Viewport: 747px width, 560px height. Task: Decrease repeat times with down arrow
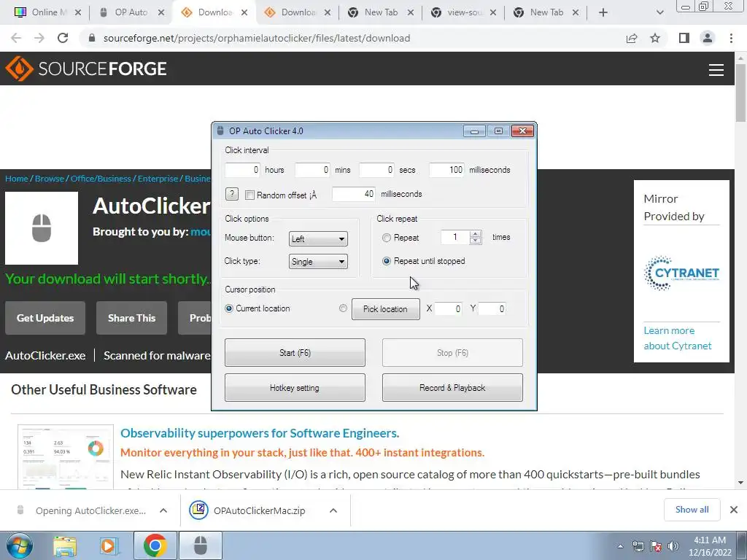(x=475, y=241)
